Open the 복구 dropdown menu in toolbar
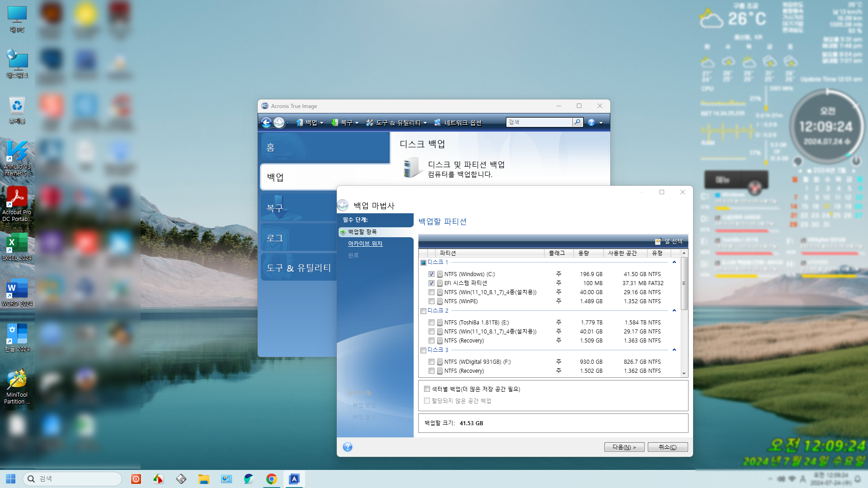Image resolution: width=868 pixels, height=488 pixels. [345, 123]
